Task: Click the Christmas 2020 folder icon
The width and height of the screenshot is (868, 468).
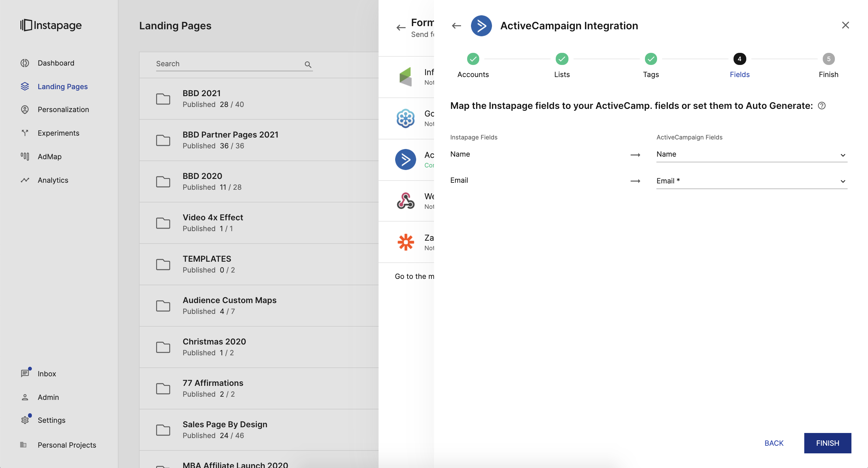Action: 163,347
